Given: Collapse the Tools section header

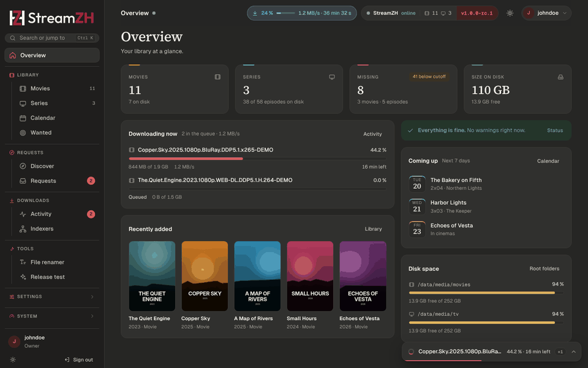Looking at the screenshot, I should [x=52, y=248].
